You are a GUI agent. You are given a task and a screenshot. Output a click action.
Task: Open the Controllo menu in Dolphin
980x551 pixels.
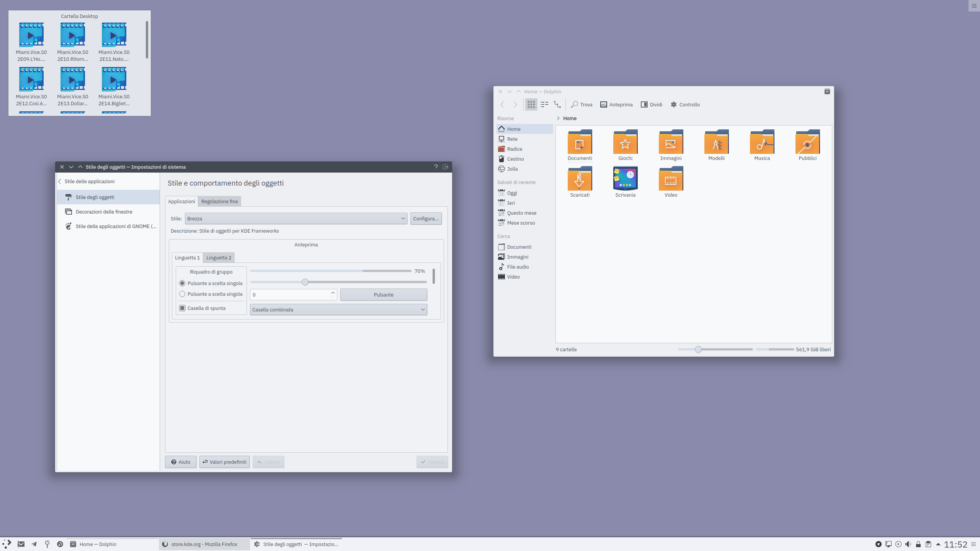[x=685, y=104]
